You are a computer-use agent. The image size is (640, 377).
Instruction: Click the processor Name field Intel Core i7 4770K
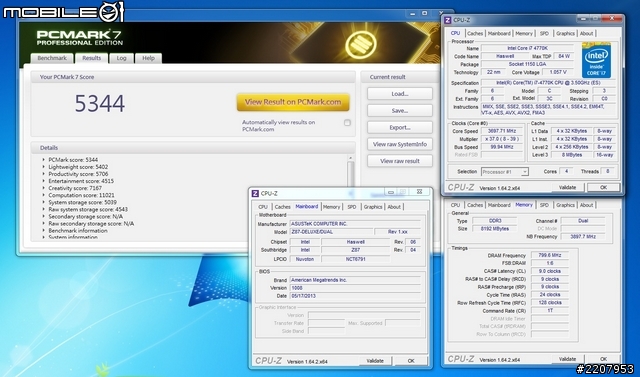click(527, 48)
